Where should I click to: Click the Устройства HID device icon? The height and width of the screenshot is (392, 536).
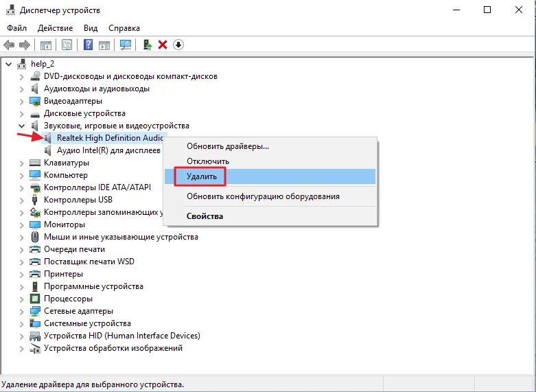pos(35,336)
